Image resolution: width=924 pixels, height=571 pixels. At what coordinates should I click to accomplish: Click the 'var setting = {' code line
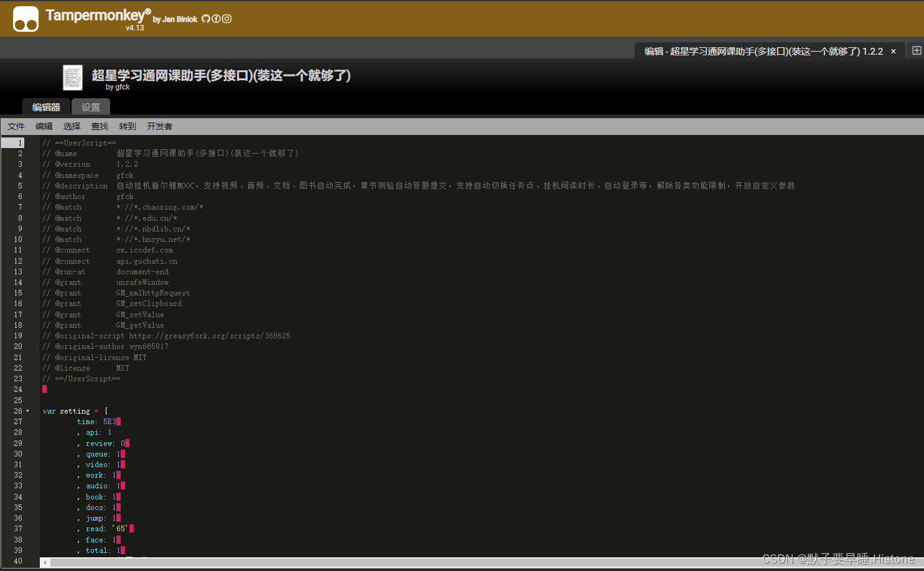75,411
